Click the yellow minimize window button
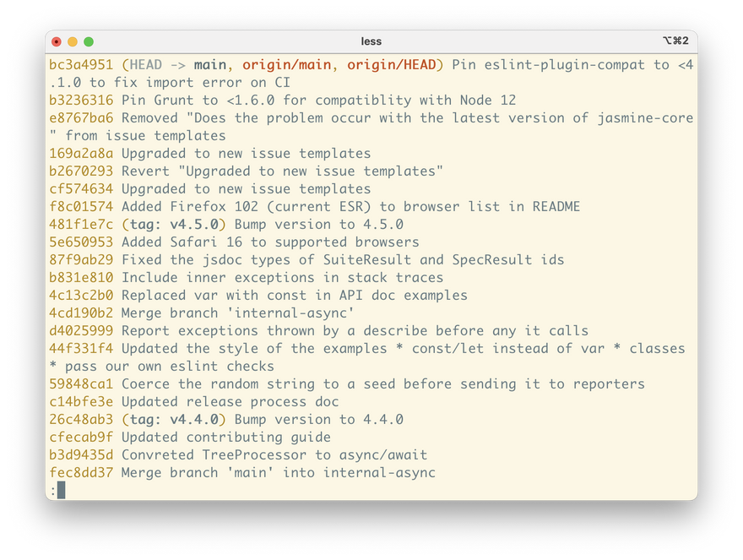 [x=73, y=41]
